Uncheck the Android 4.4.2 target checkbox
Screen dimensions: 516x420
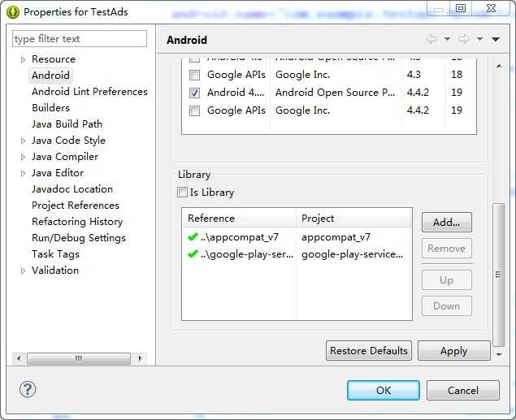[x=194, y=93]
